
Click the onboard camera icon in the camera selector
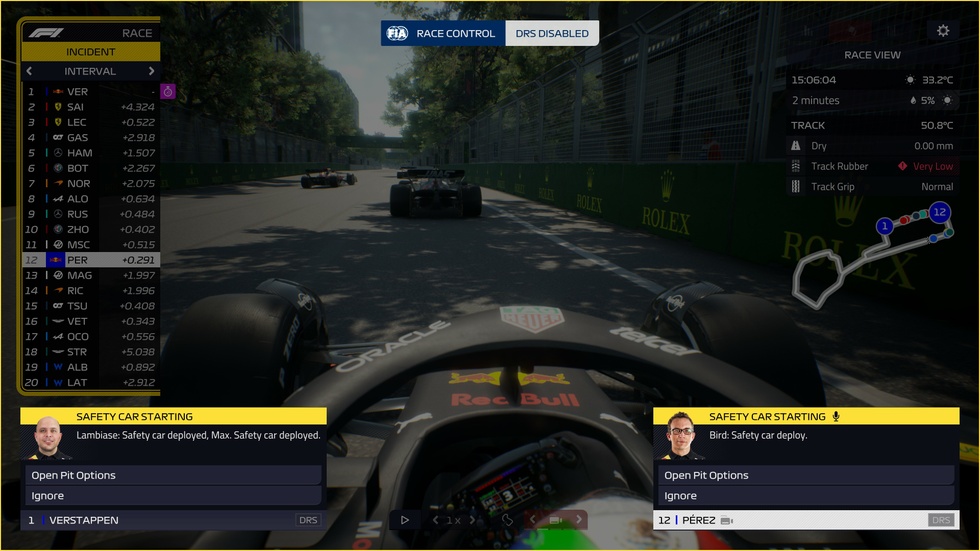555,520
